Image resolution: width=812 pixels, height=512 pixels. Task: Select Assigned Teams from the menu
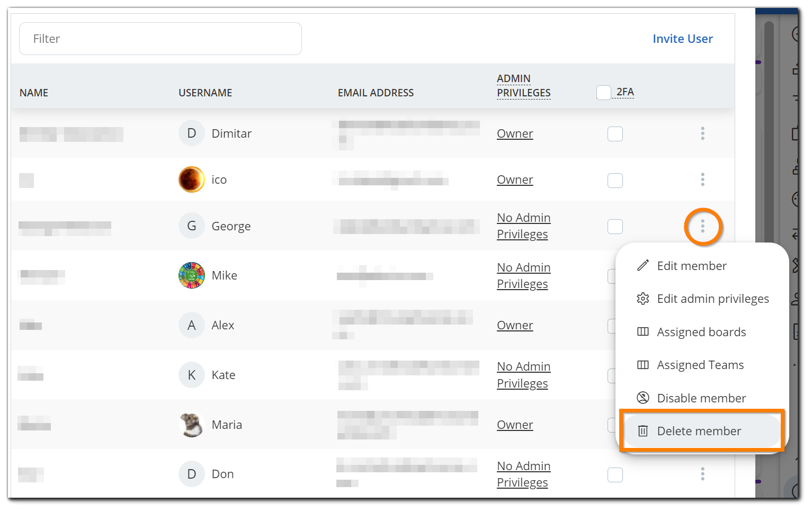coord(700,365)
